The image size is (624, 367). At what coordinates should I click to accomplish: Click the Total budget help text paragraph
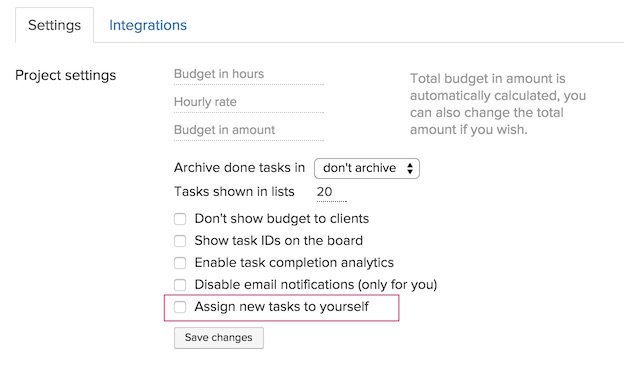point(497,104)
